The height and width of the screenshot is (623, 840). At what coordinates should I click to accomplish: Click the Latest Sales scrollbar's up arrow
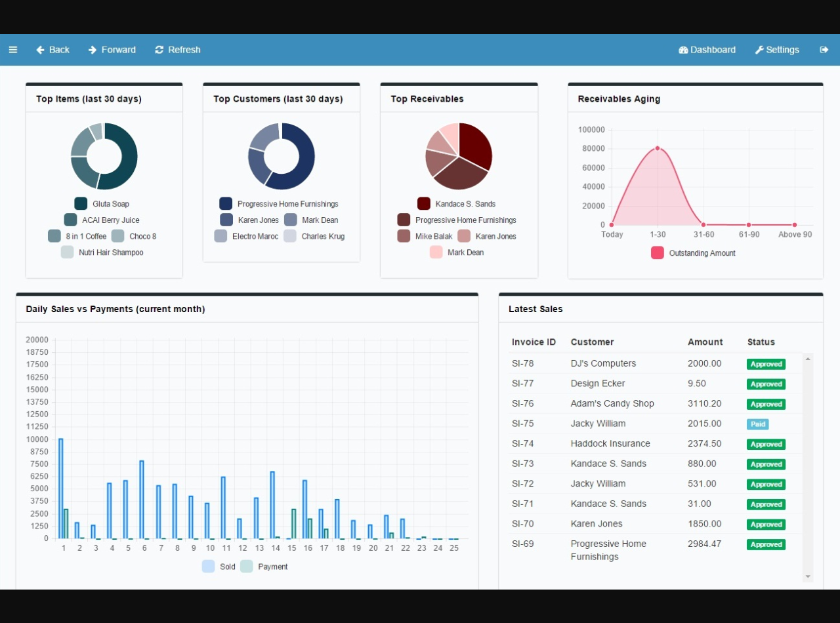pos(808,359)
